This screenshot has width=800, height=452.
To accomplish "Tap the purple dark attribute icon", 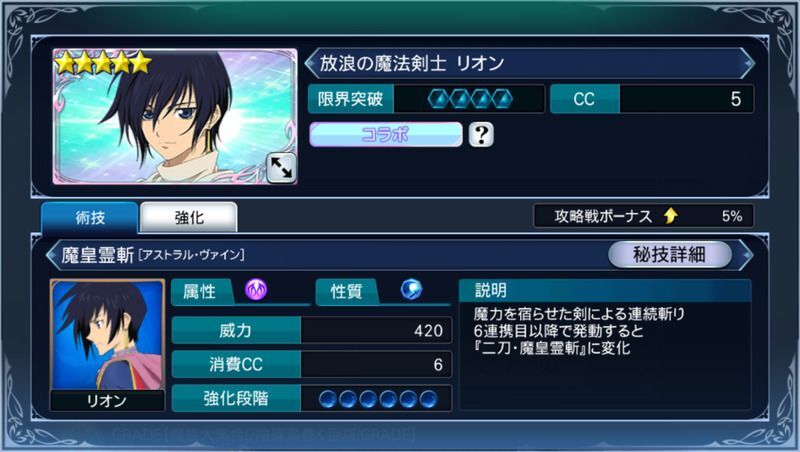I will click(256, 290).
